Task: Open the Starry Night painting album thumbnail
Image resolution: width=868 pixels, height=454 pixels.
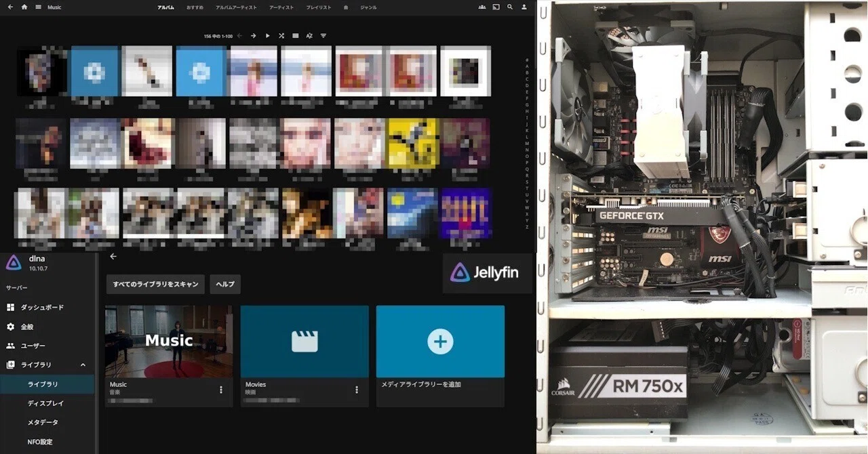Action: (413, 213)
